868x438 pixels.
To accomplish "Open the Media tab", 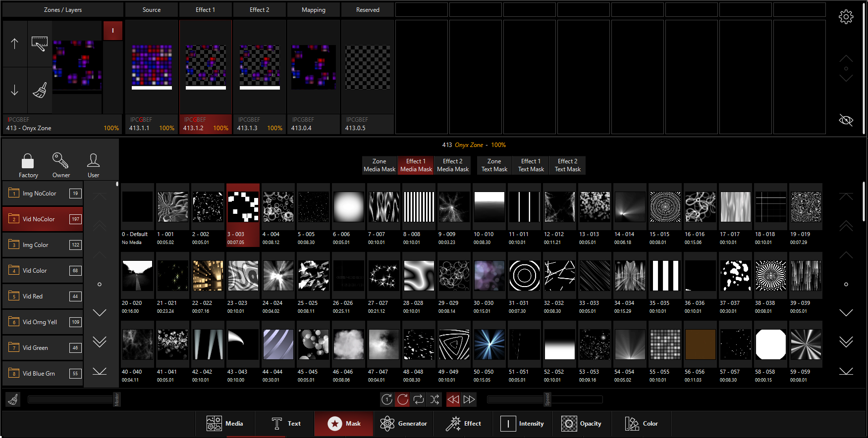I will (x=225, y=424).
